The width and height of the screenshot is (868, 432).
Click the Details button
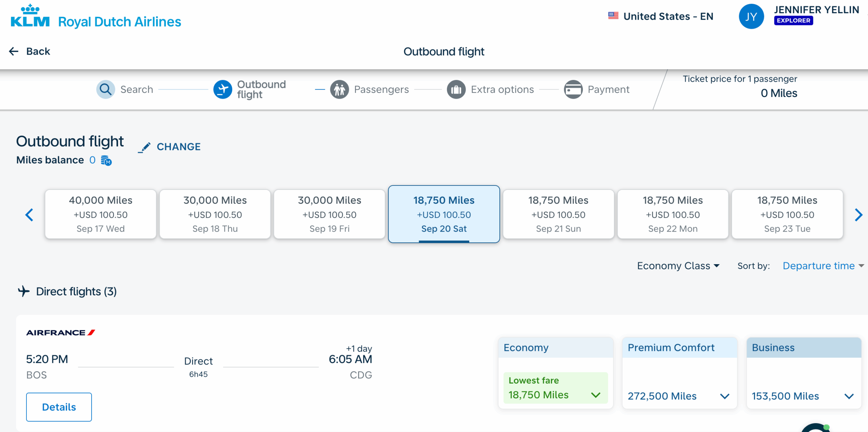pos(59,407)
